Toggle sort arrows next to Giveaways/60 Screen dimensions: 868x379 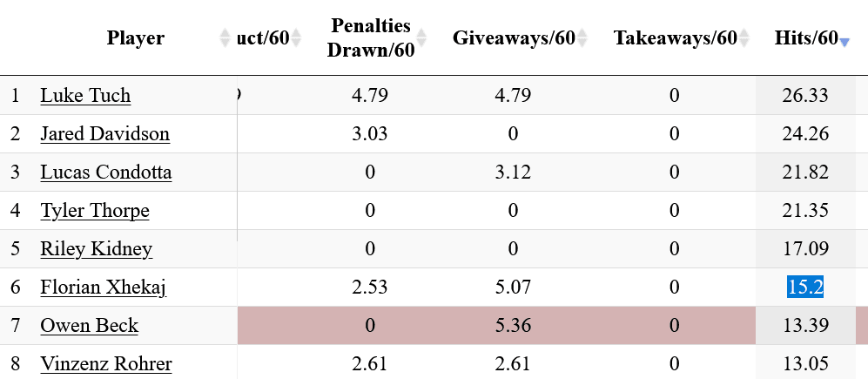coord(582,38)
